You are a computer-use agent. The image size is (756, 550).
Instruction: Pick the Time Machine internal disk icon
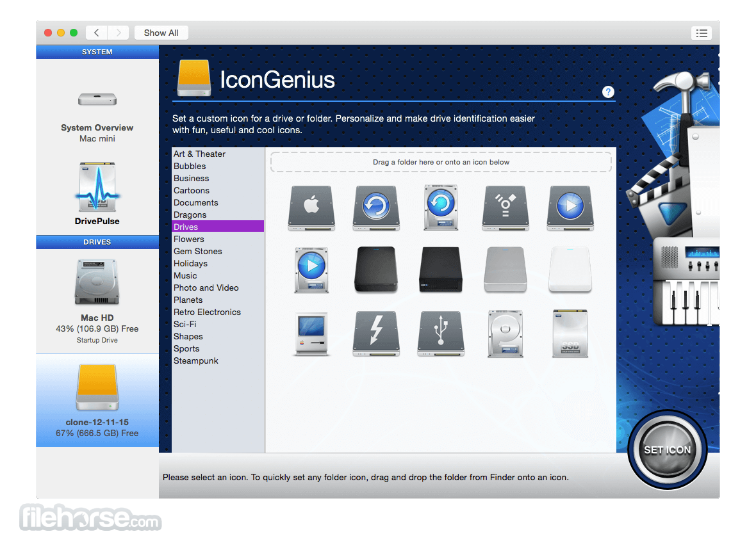point(441,207)
